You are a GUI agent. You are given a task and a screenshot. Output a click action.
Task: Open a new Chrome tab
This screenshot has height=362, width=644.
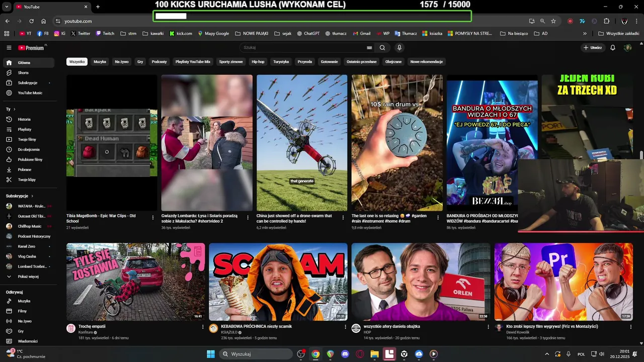[98, 7]
